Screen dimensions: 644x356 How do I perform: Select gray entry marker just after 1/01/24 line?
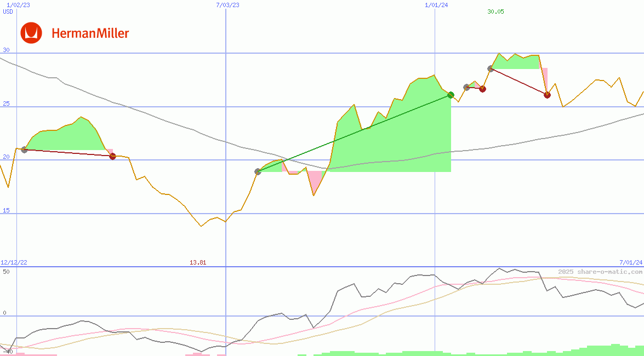466,87
